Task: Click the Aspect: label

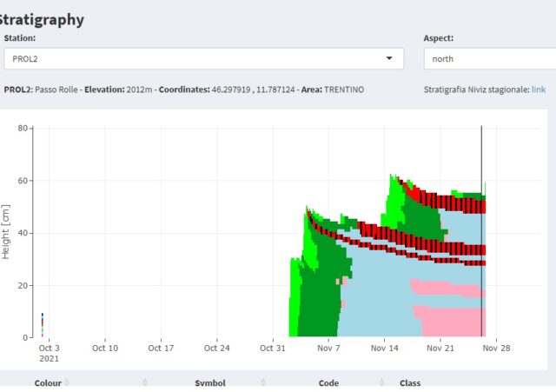Action: click(x=438, y=38)
